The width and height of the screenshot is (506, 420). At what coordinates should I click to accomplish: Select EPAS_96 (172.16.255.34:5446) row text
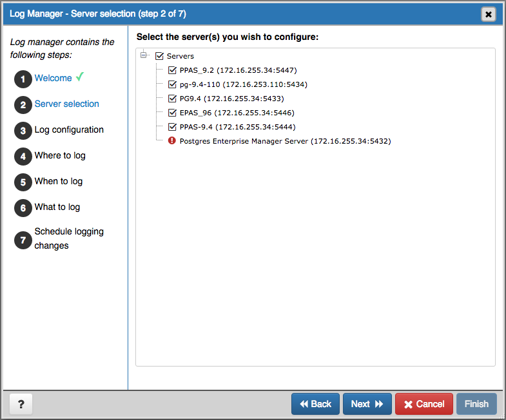click(237, 113)
